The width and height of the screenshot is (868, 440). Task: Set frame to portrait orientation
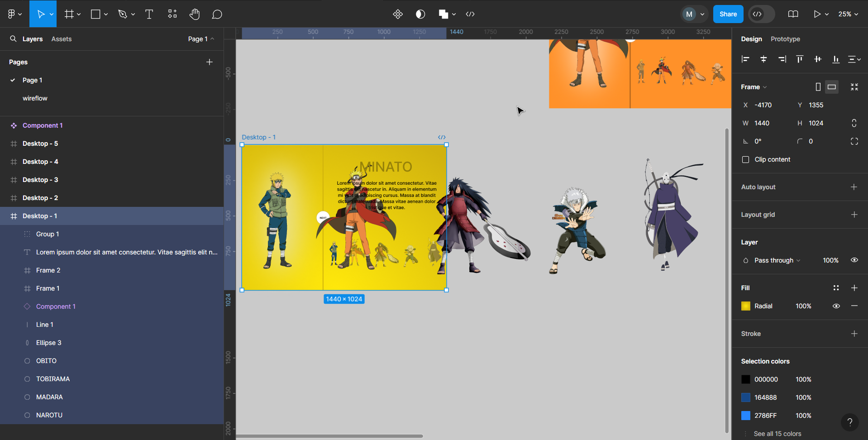(818, 87)
